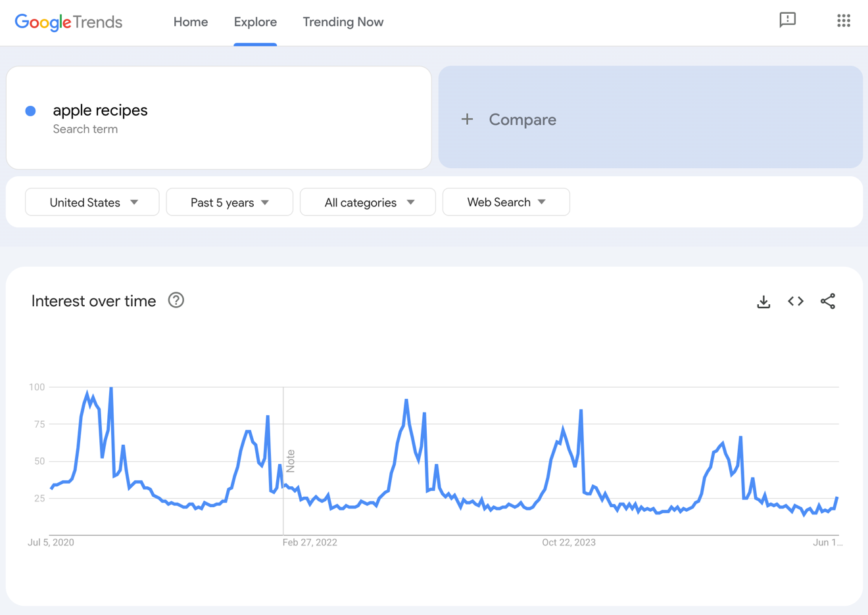Open the Google apps grid
The image size is (868, 615).
click(844, 21)
